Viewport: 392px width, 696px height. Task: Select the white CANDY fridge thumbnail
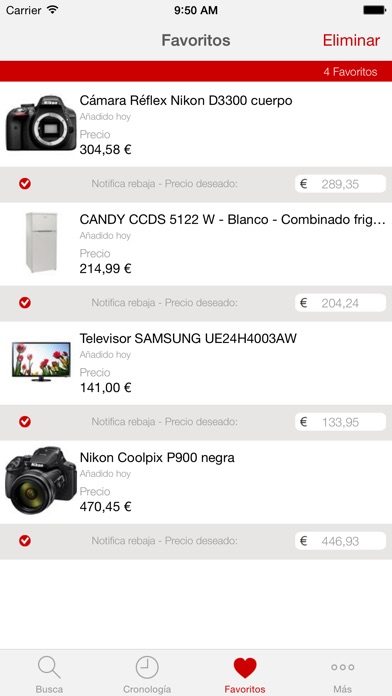[x=41, y=242]
